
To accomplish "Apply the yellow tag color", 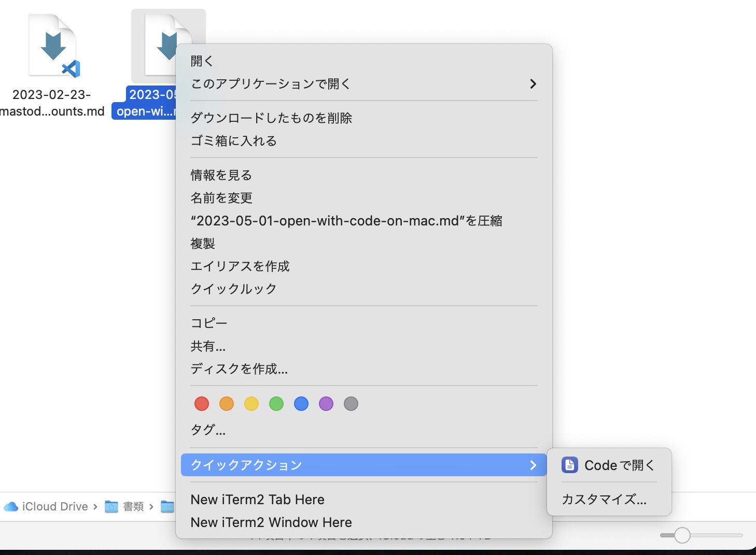I will (251, 404).
